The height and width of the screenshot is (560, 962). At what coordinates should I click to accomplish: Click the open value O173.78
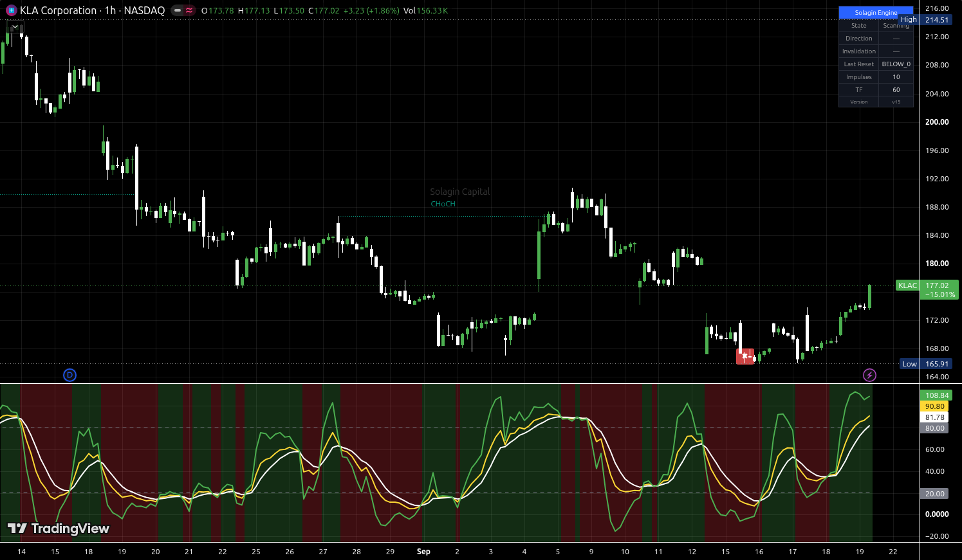coord(217,11)
